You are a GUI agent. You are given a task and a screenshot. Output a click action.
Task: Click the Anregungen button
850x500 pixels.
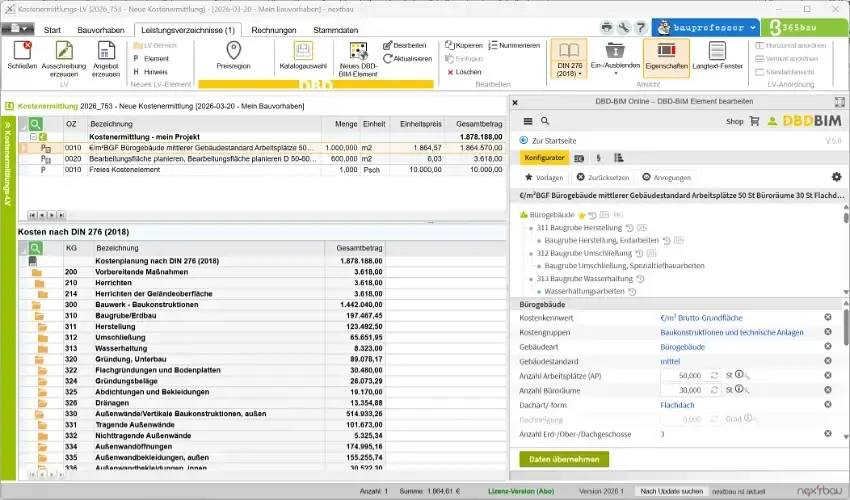666,177
